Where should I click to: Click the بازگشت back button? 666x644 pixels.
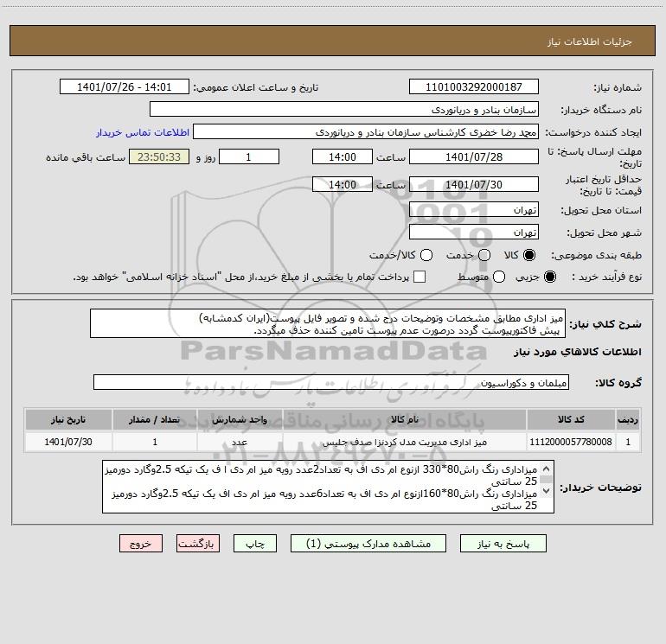point(198,544)
